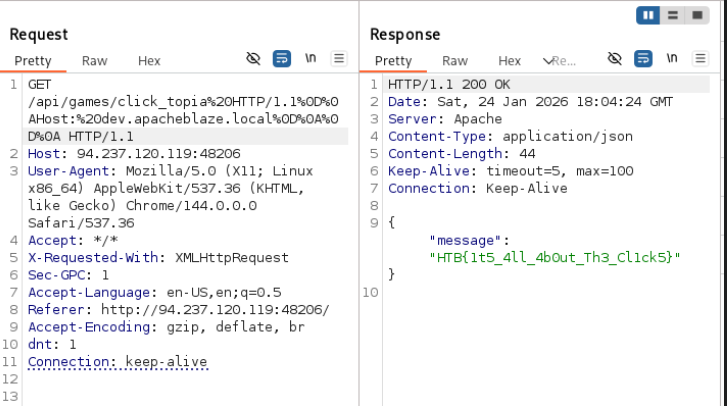Show non-printable \n characters in Request
Viewport: 727px width, 406px height.
311,60
